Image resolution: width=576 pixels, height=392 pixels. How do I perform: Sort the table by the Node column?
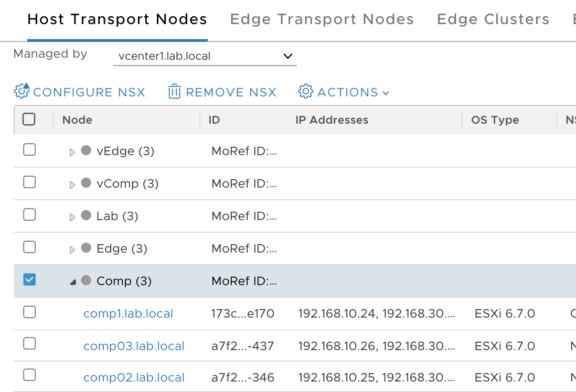pos(77,119)
